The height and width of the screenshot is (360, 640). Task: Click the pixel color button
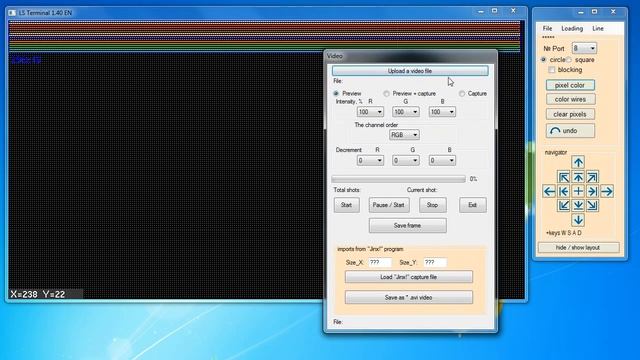[x=570, y=85]
